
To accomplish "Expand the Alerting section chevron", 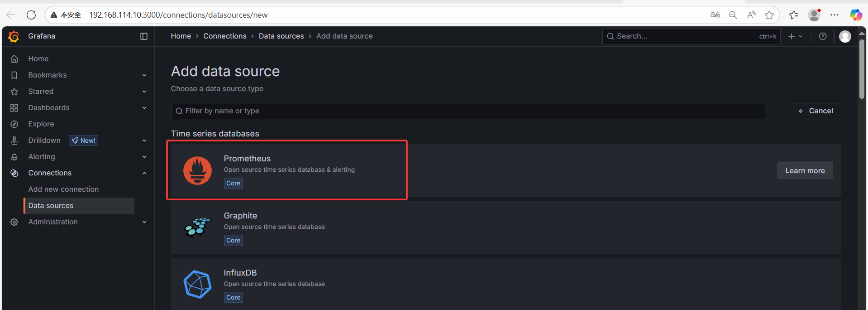I will coord(144,157).
